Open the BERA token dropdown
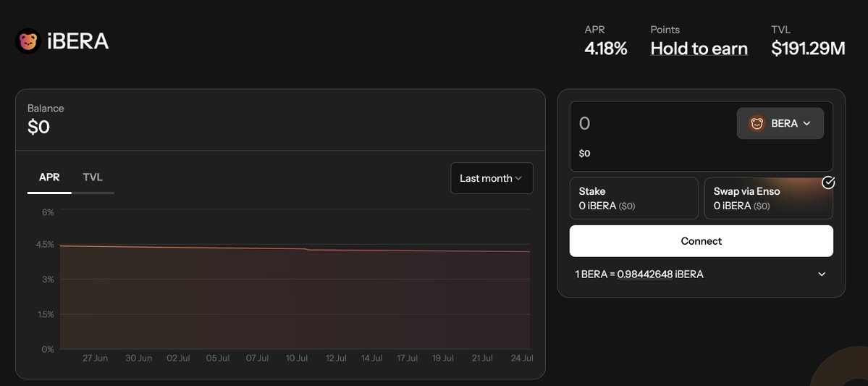Viewport: 868px width, 386px height. tap(780, 124)
